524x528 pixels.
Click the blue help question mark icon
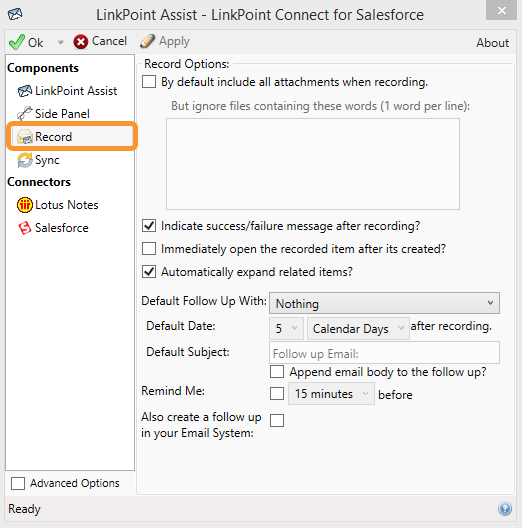(x=505, y=508)
